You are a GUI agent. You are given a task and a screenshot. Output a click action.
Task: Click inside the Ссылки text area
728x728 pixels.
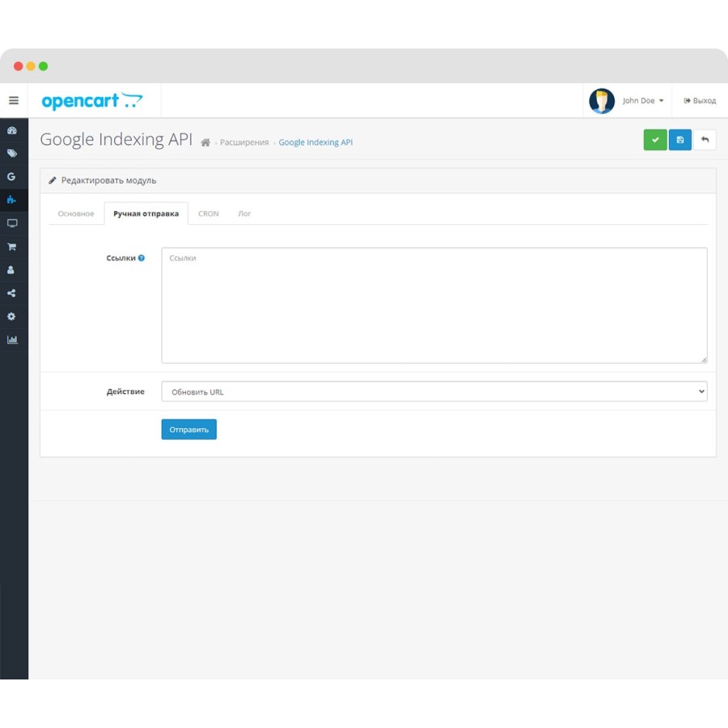(434, 306)
